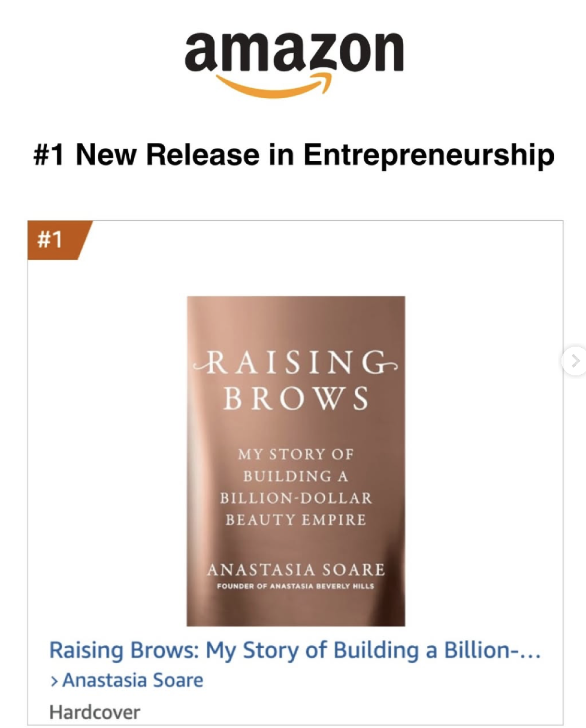Click "Billion-Dollar" line on the cover
This screenshot has width=586, height=728.
coord(296,498)
